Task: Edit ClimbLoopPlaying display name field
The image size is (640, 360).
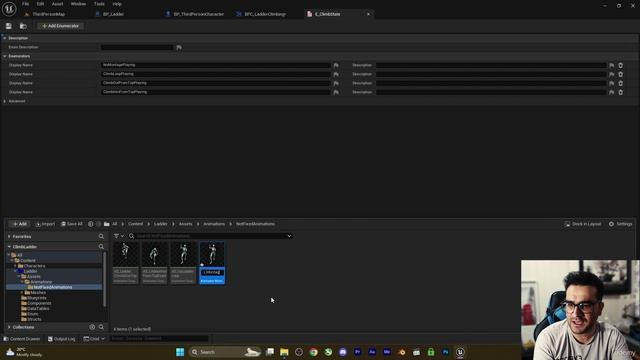Action: 216,74
